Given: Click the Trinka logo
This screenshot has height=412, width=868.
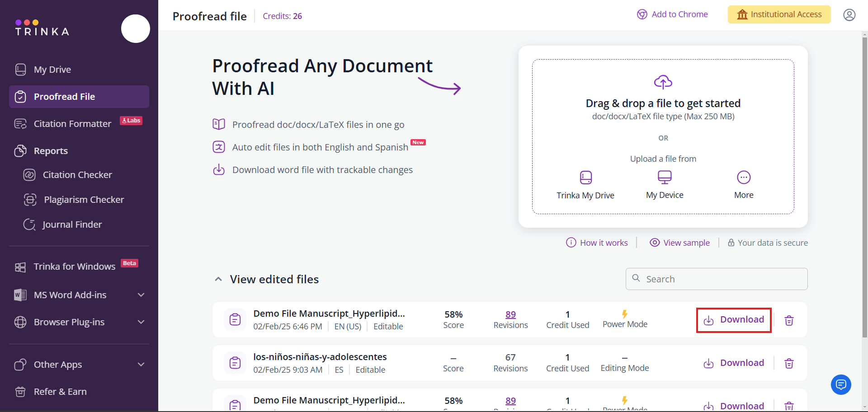Looking at the screenshot, I should [42, 28].
